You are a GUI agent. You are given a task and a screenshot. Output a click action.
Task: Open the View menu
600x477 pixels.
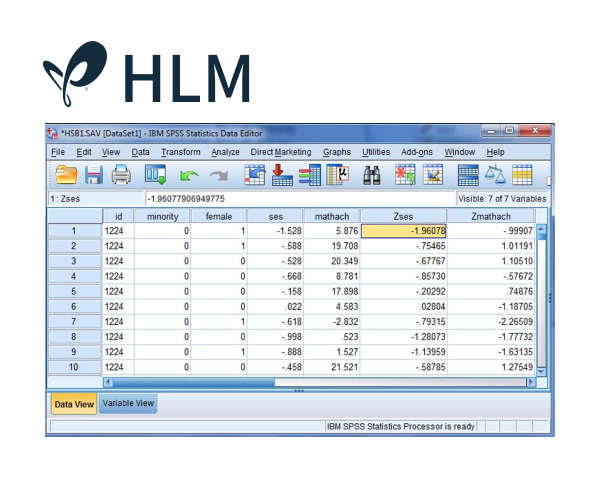click(x=111, y=152)
